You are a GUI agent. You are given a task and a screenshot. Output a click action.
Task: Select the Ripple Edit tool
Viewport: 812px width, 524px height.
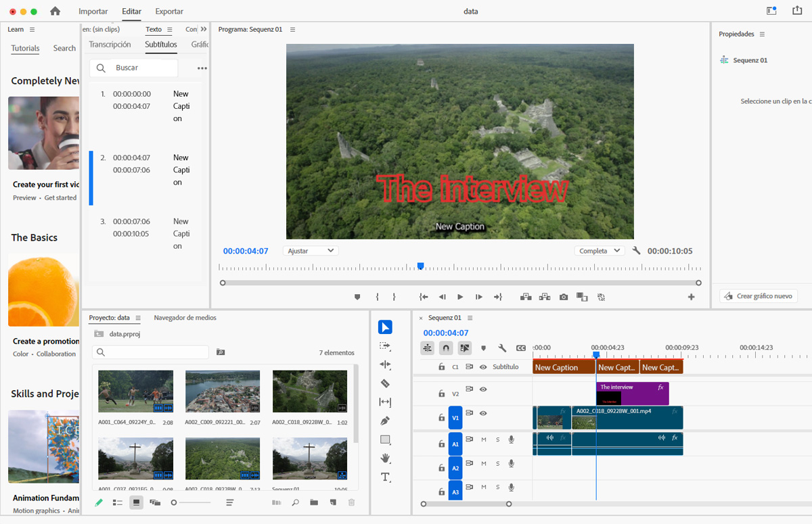pos(385,364)
